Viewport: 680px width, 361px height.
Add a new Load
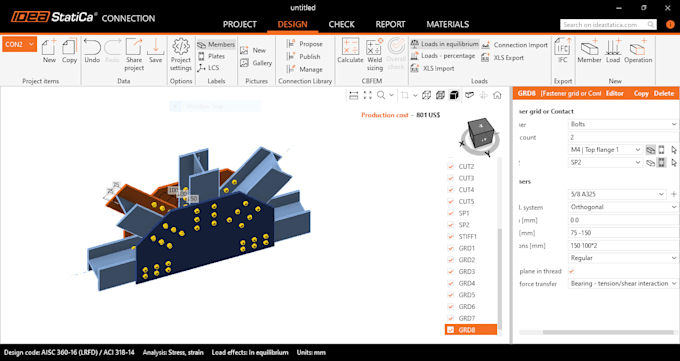coord(613,51)
